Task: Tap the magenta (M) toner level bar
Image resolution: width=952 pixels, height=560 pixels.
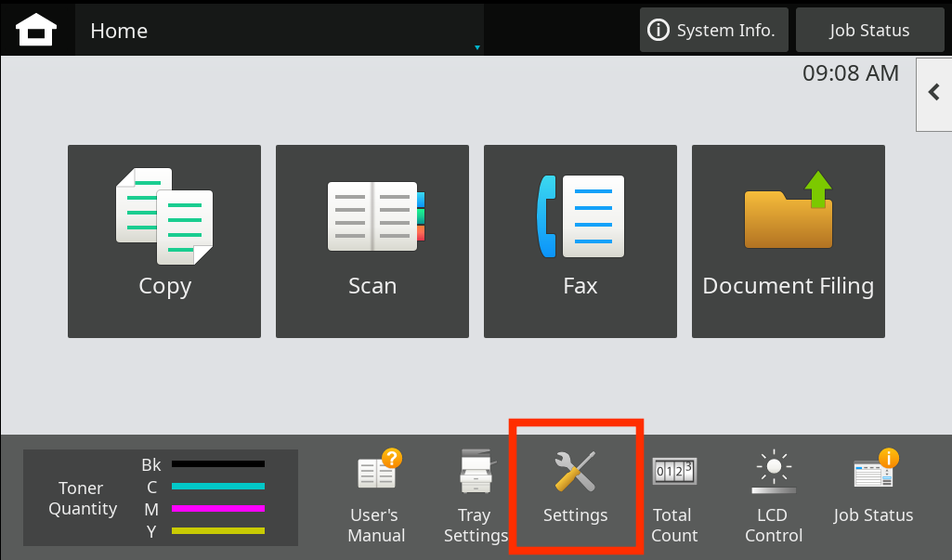Action: pos(218,508)
